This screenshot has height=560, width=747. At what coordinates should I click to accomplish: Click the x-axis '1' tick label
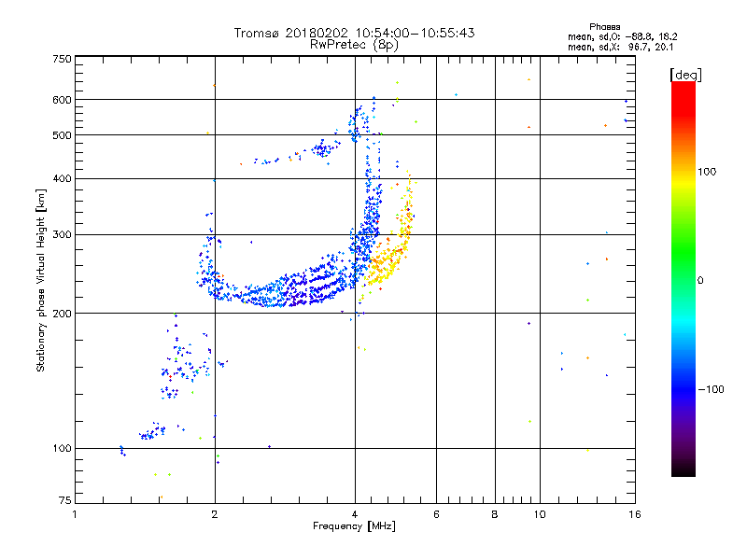click(x=75, y=514)
